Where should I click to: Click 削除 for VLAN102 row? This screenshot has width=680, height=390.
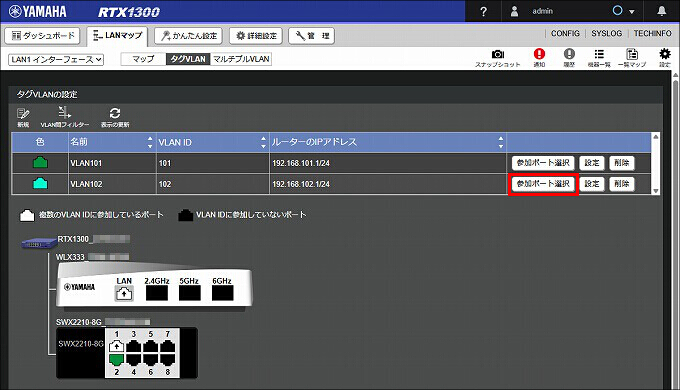click(x=621, y=184)
